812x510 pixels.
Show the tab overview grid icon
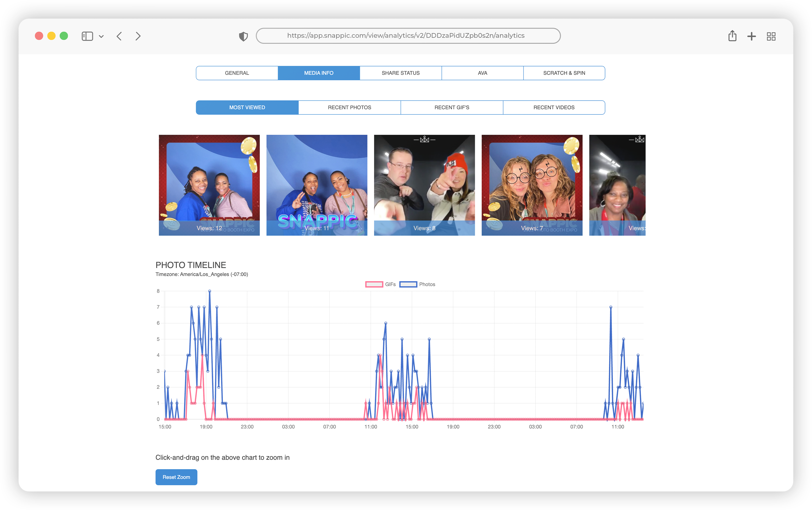tap(771, 36)
